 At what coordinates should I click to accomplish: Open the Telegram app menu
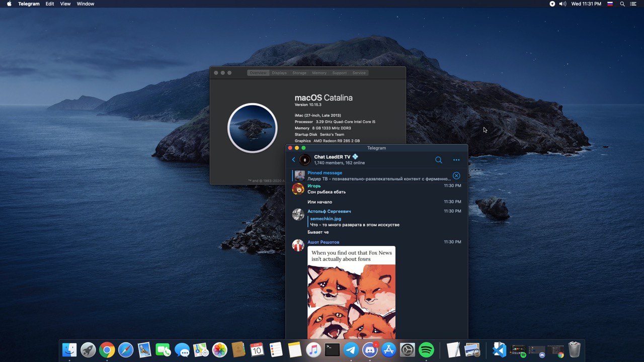tap(29, 4)
